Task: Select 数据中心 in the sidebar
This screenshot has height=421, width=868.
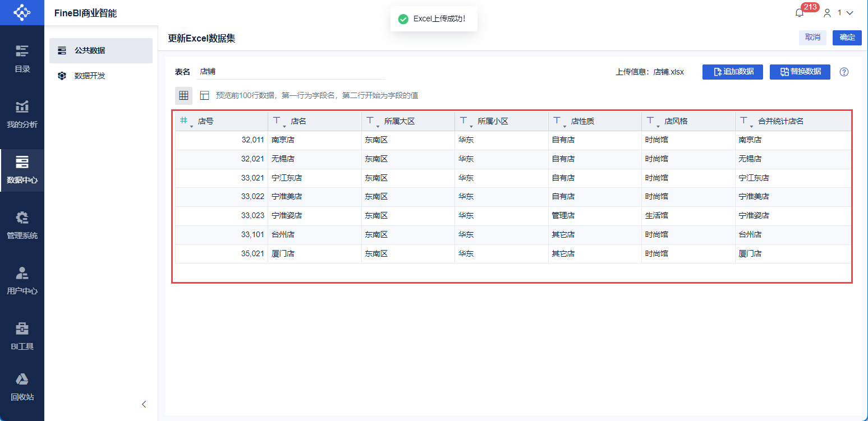Action: [22, 170]
